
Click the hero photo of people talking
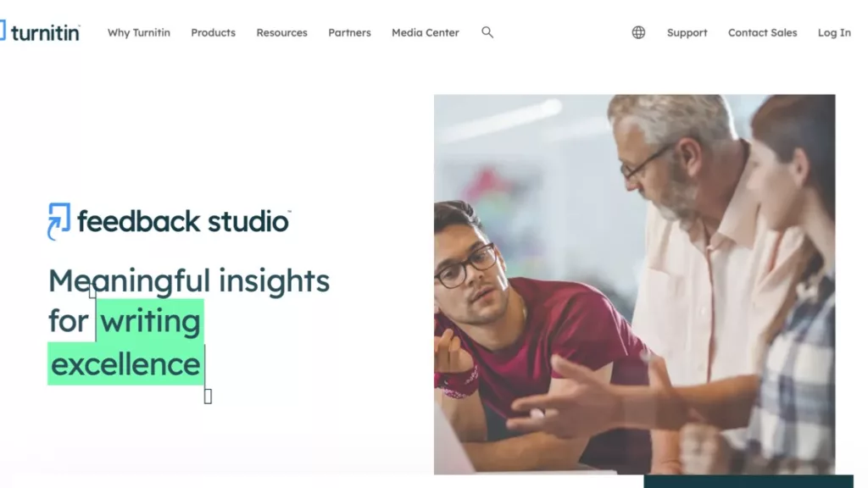point(634,284)
